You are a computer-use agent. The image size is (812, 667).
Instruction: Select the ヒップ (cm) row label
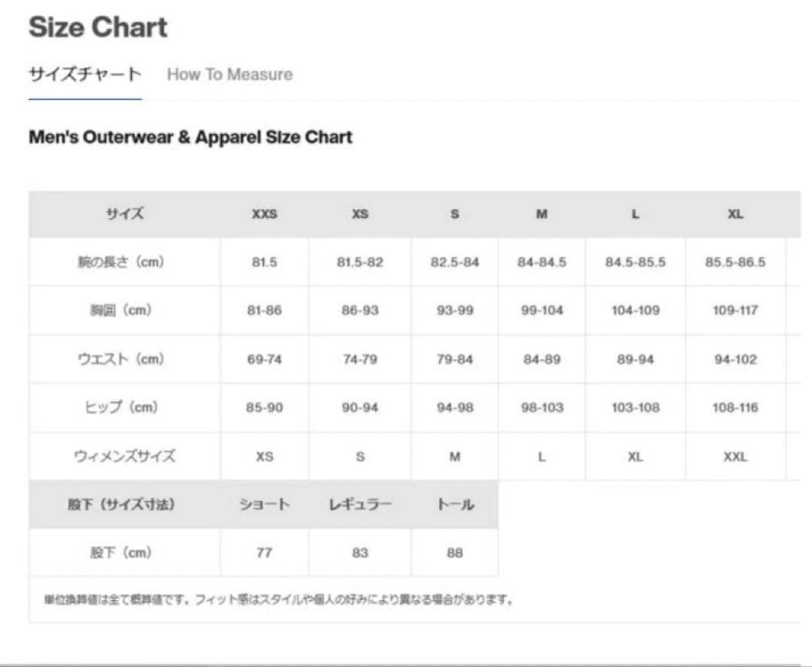pos(125,408)
